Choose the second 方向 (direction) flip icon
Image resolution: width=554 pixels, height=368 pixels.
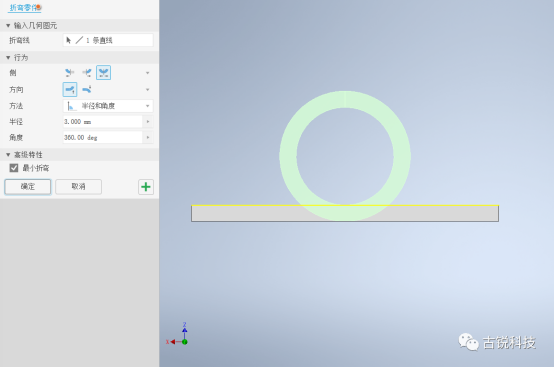(x=87, y=89)
